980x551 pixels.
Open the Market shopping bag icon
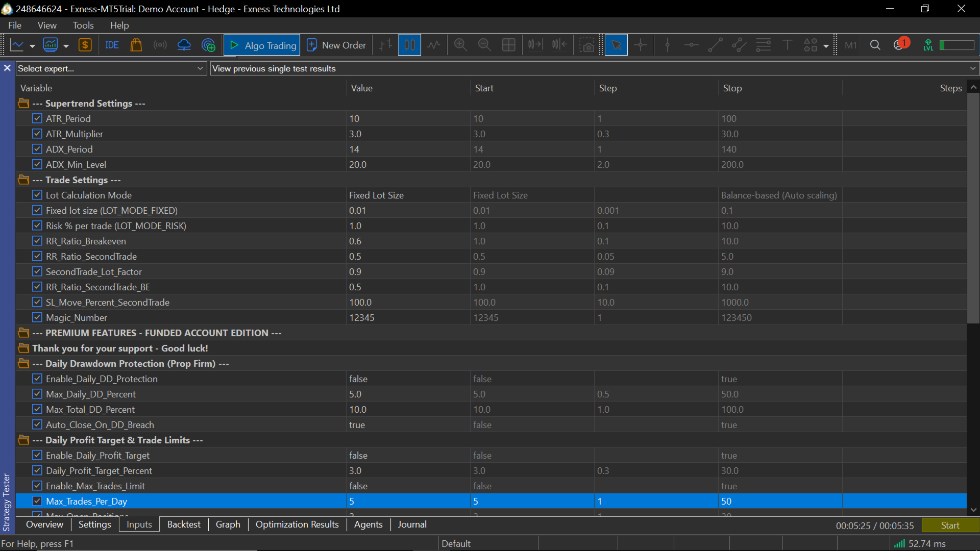[x=136, y=45]
